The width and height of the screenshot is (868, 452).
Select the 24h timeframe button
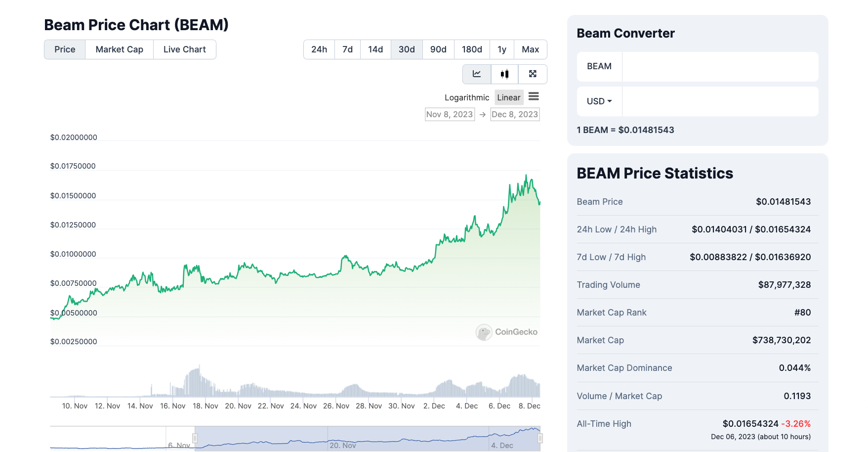319,49
